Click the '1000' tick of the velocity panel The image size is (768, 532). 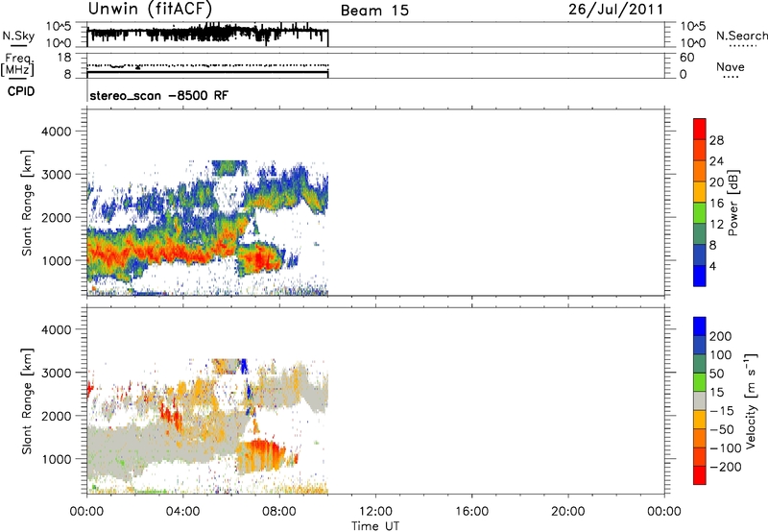tap(57, 459)
